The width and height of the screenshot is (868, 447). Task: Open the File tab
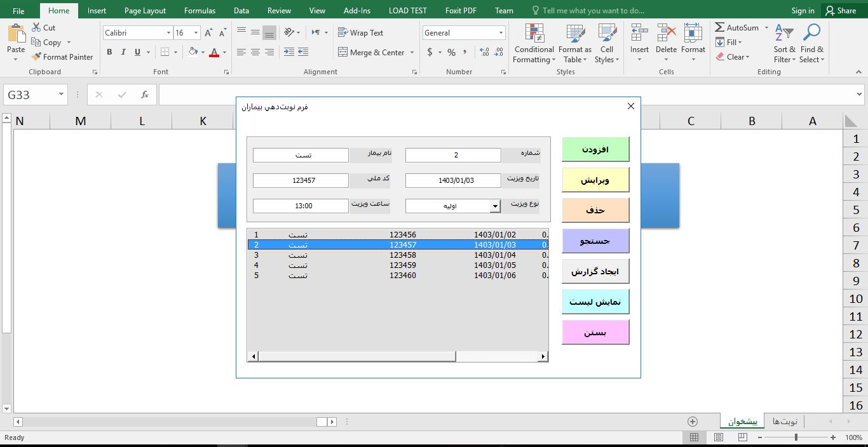tap(18, 10)
